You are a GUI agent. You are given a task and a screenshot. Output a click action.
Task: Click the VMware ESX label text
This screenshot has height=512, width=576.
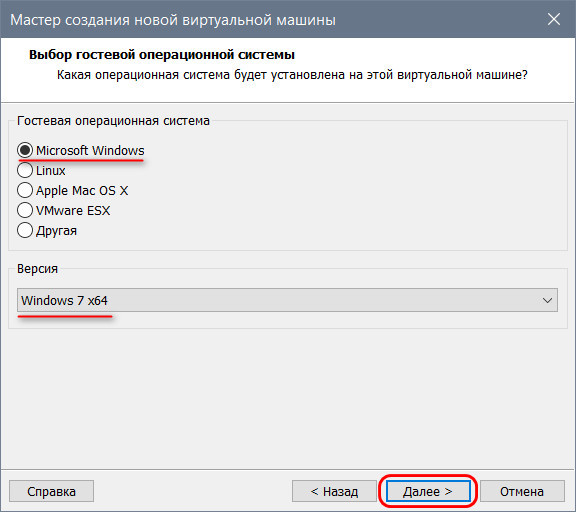pyautogui.click(x=73, y=210)
